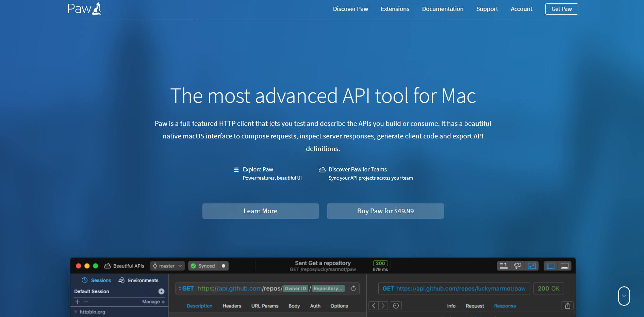Open Documentation in the top navigation
Viewport: 644px width, 317px height.
click(443, 9)
